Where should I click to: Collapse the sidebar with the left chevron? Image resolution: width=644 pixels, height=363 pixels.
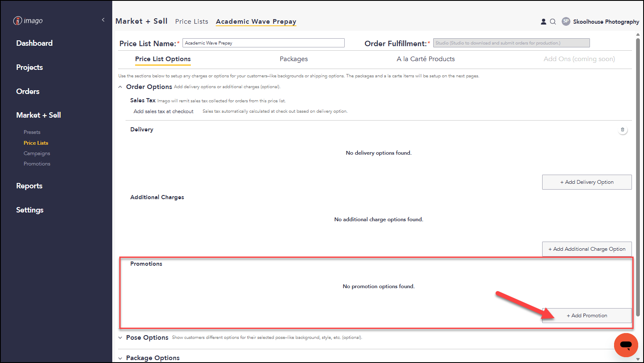(x=103, y=20)
